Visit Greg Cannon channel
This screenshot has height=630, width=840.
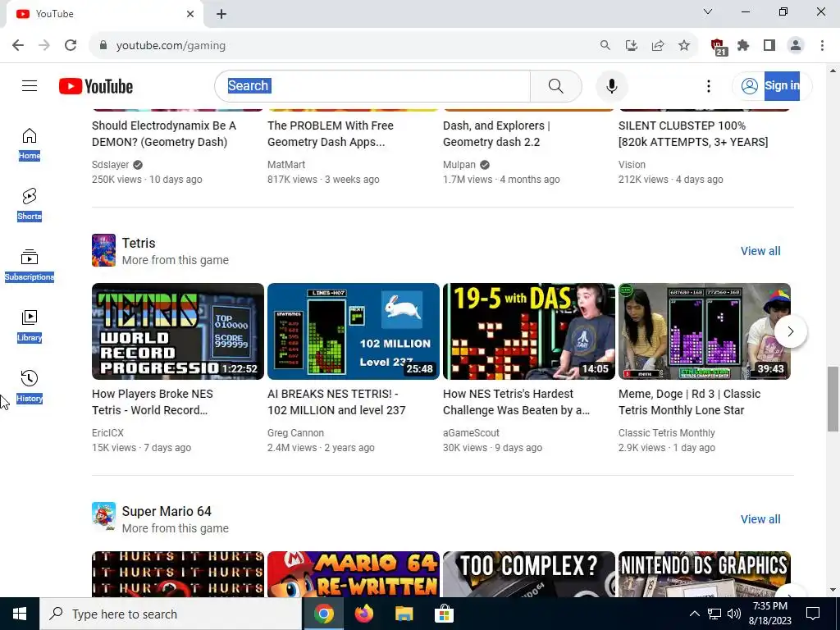[295, 432]
